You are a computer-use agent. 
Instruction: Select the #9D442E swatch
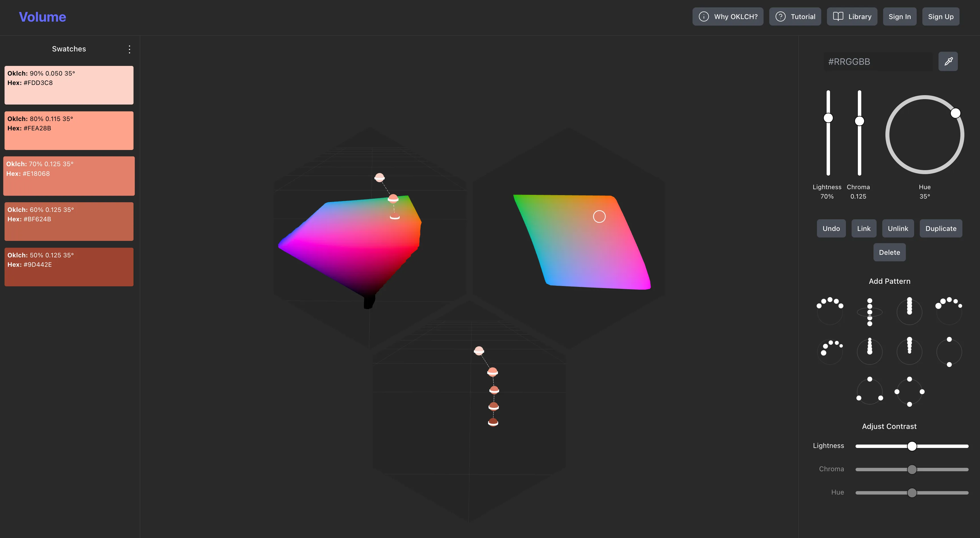pyautogui.click(x=69, y=267)
